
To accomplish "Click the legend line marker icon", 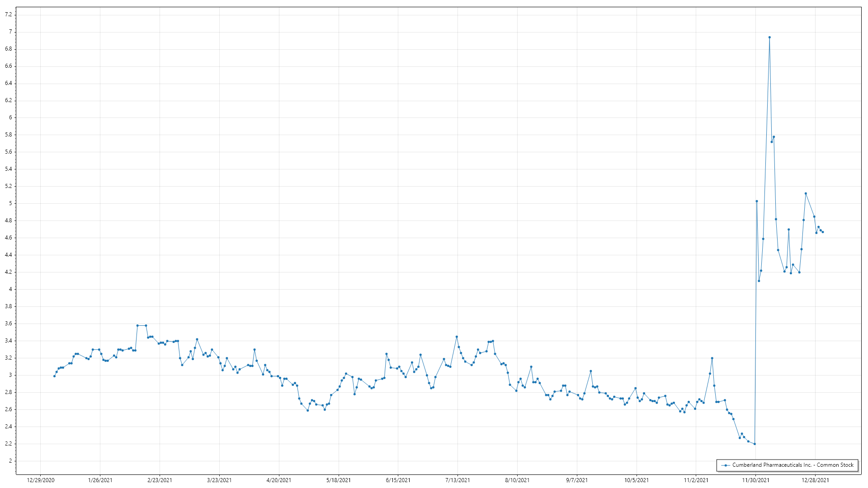I will click(x=726, y=465).
